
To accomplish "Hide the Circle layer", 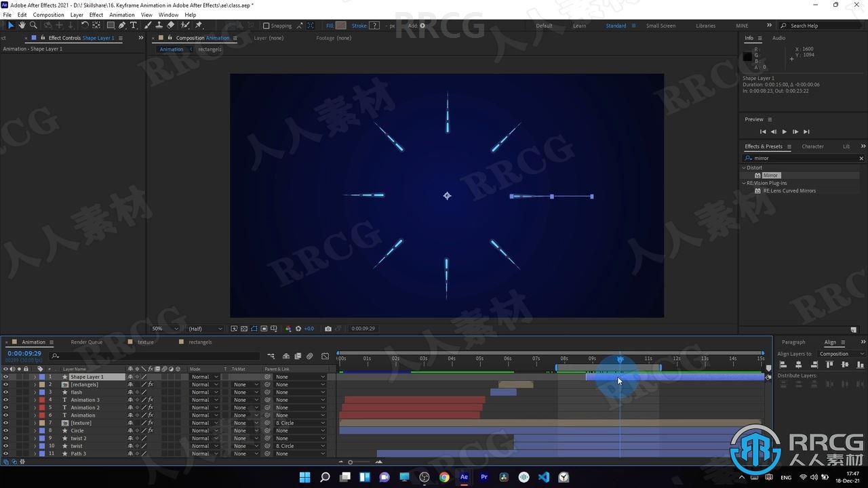I will point(5,431).
